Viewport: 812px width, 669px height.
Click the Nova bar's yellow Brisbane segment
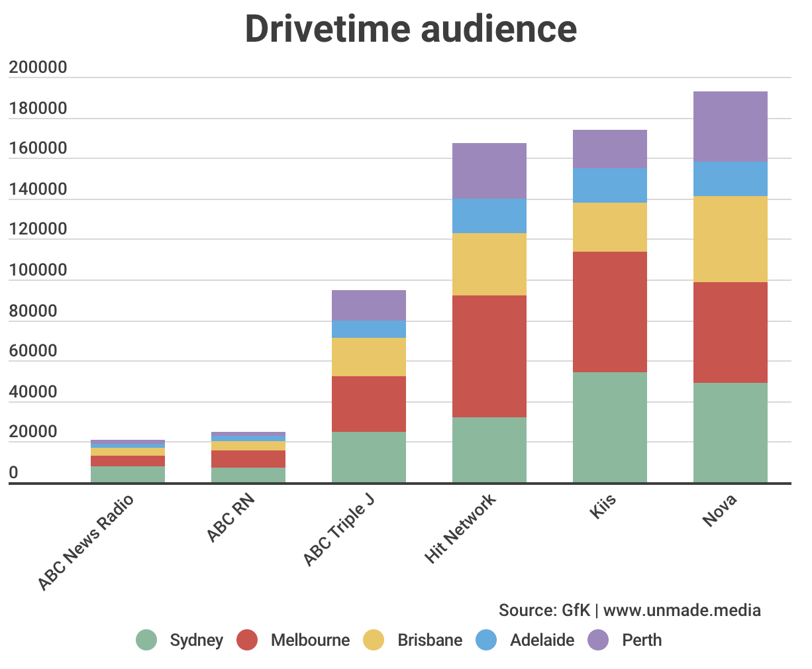click(731, 239)
